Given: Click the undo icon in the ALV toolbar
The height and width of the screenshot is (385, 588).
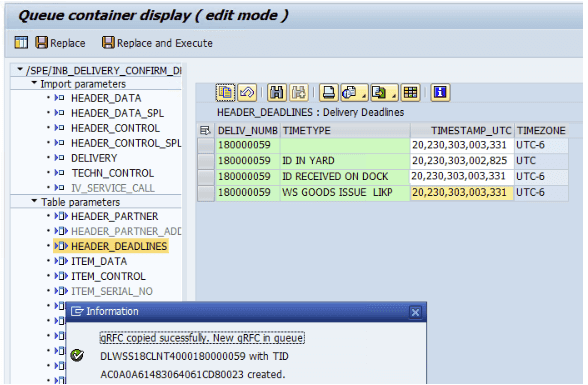Looking at the screenshot, I should point(247,92).
